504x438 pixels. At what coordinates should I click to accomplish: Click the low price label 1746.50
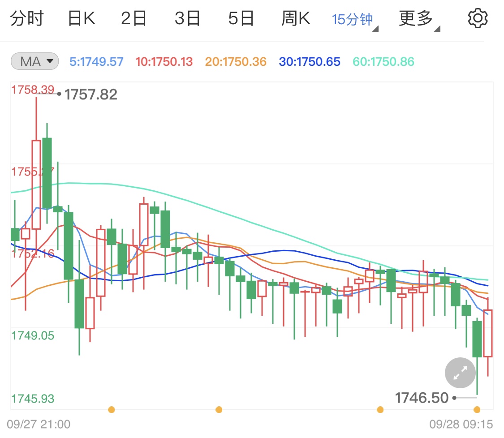[422, 398]
